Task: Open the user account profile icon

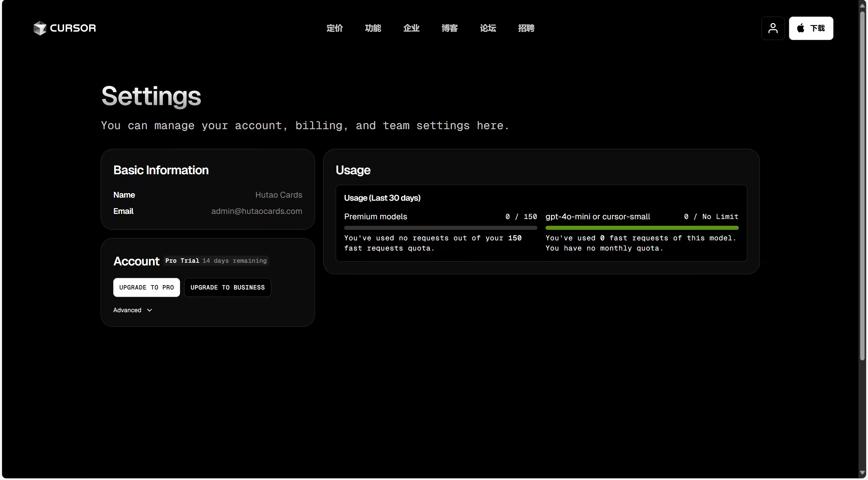Action: [x=773, y=28]
